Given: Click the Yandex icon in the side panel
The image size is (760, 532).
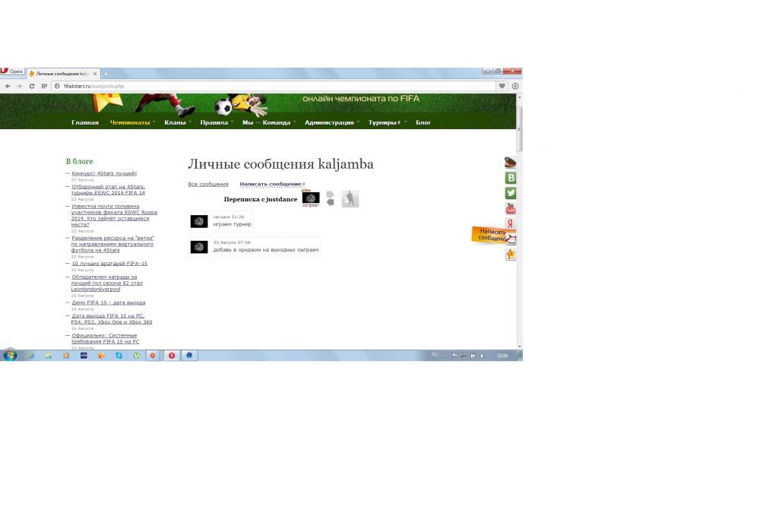Looking at the screenshot, I should click(x=511, y=223).
